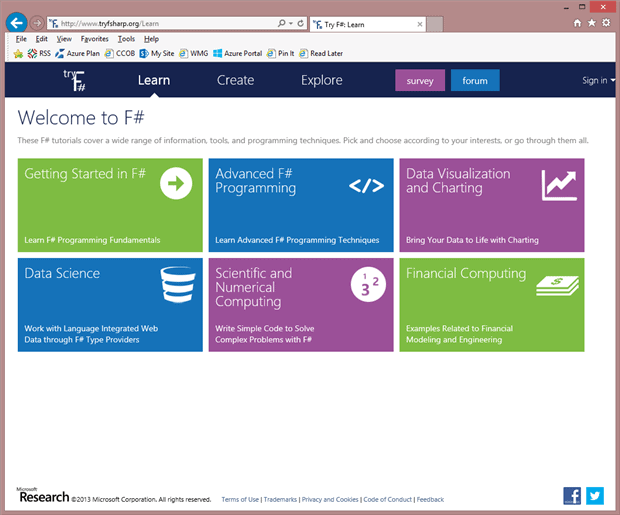
Task: Click the Pin It bookmarklet
Action: click(280, 53)
